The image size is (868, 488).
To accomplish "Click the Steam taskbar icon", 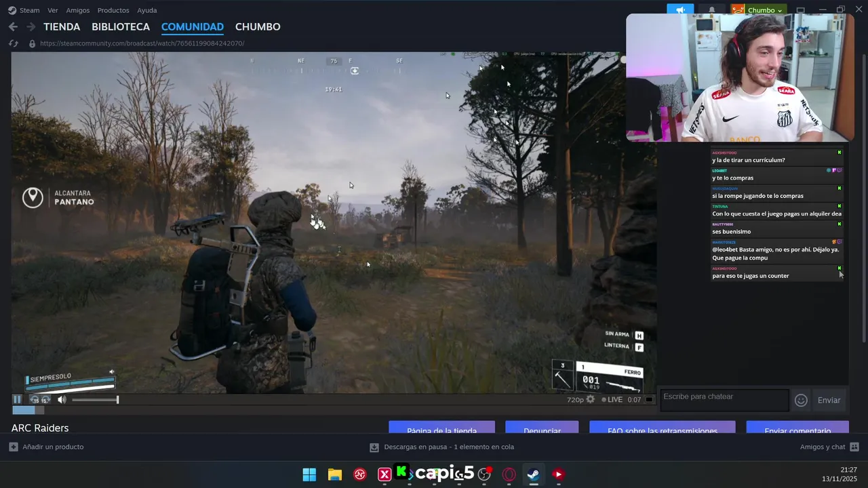I will click(534, 474).
